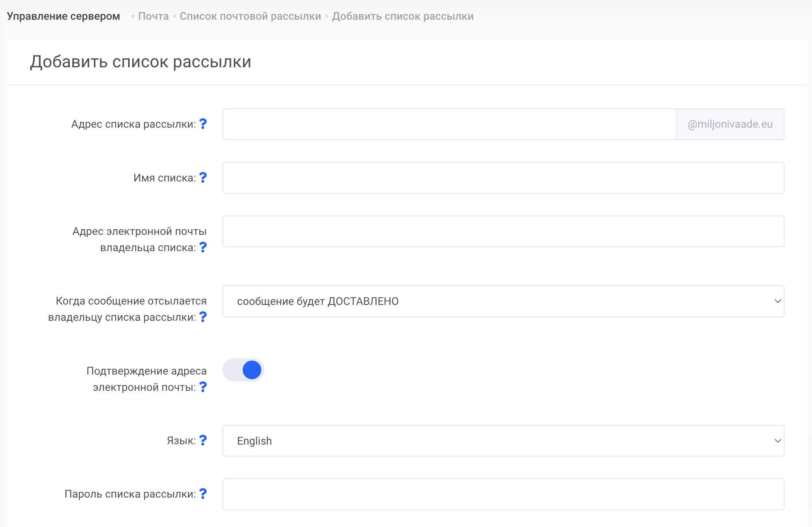The image size is (812, 527).
Task: Click help icon for владельцу списка рассылки
Action: coord(203,317)
